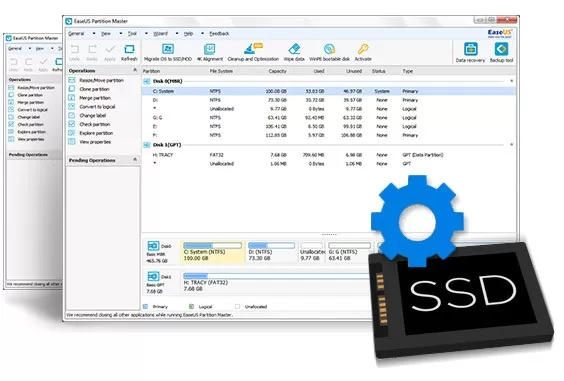Select the G: G (NTFS) block in disk map
The height and width of the screenshot is (381, 564).
coord(349,251)
